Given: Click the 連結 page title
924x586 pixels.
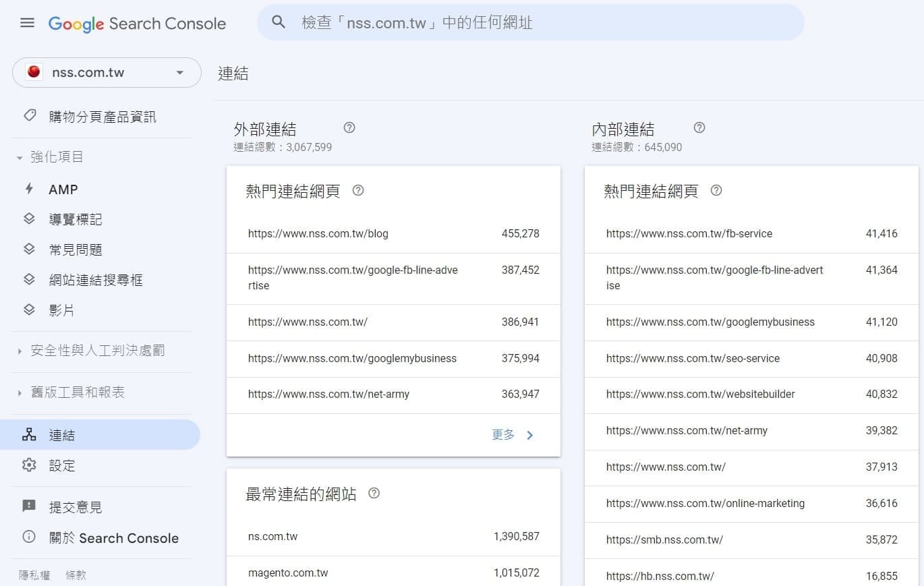Looking at the screenshot, I should point(233,74).
